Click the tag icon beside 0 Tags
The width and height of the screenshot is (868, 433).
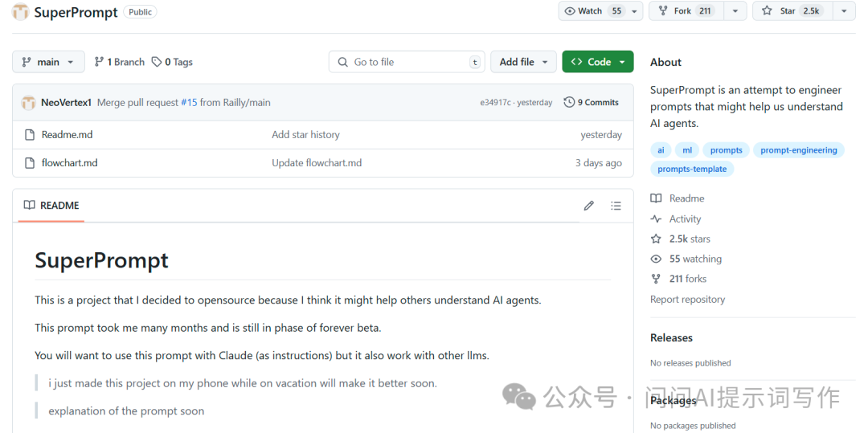click(157, 62)
